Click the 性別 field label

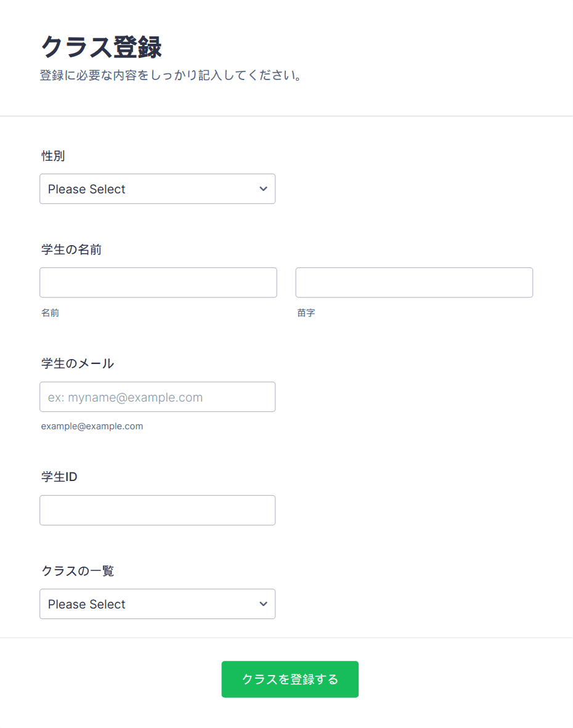(x=53, y=156)
